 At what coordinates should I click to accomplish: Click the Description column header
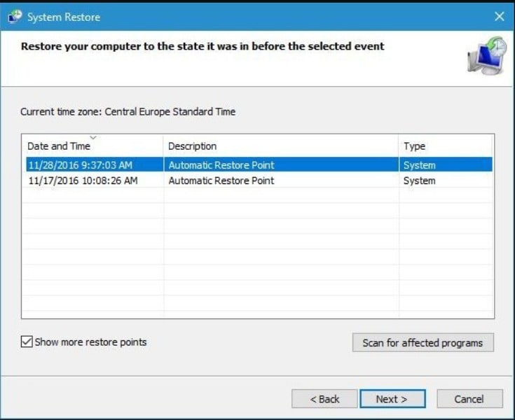(x=281, y=146)
